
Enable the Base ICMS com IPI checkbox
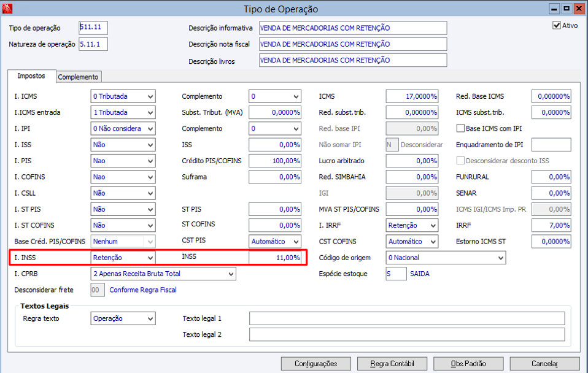point(460,129)
